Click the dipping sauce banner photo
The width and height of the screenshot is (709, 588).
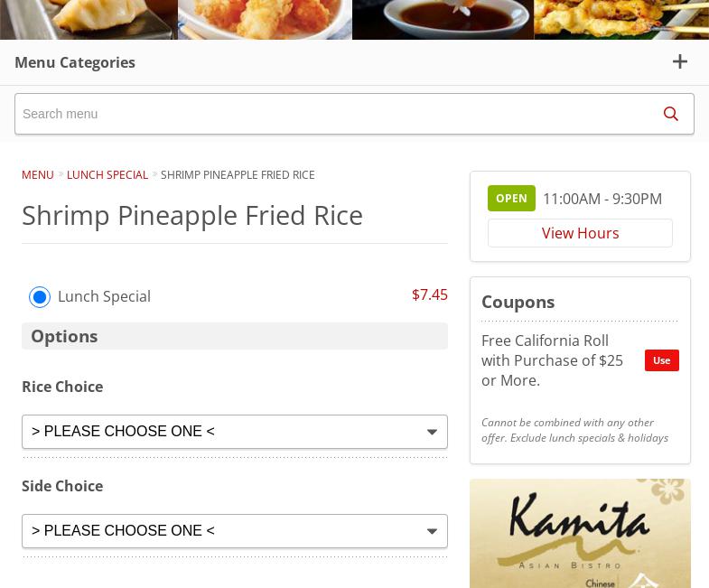[x=443, y=19]
